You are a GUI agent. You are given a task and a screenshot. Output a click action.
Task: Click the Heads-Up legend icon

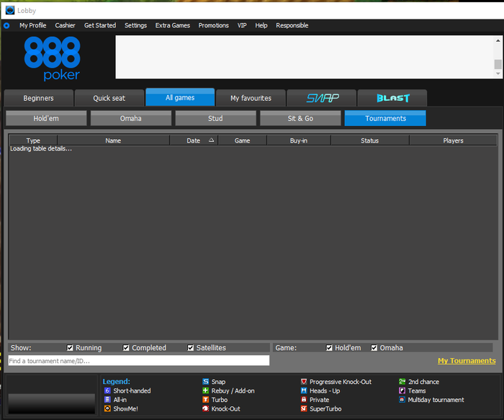304,390
